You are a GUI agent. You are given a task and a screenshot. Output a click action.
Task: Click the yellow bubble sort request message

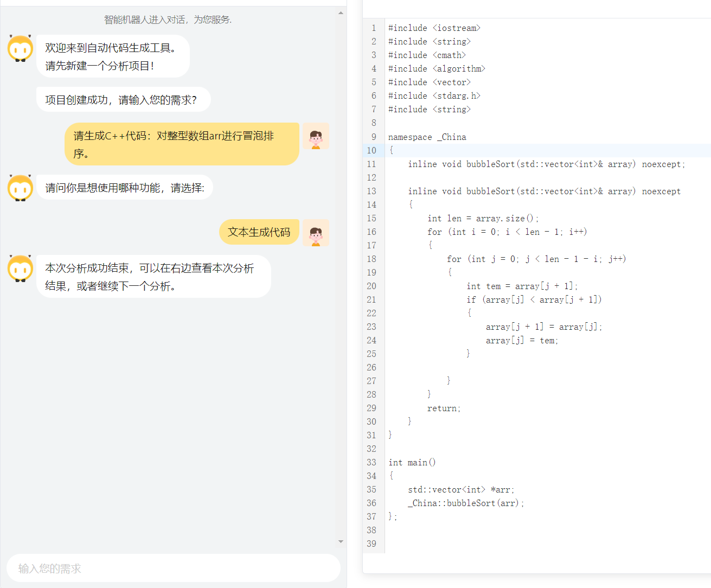coord(181,144)
